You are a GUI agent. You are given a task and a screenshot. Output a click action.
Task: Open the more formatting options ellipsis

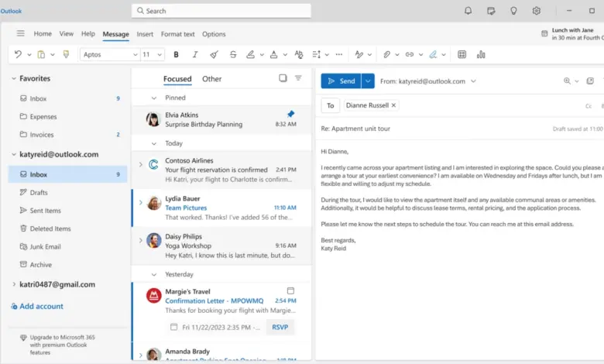(339, 55)
